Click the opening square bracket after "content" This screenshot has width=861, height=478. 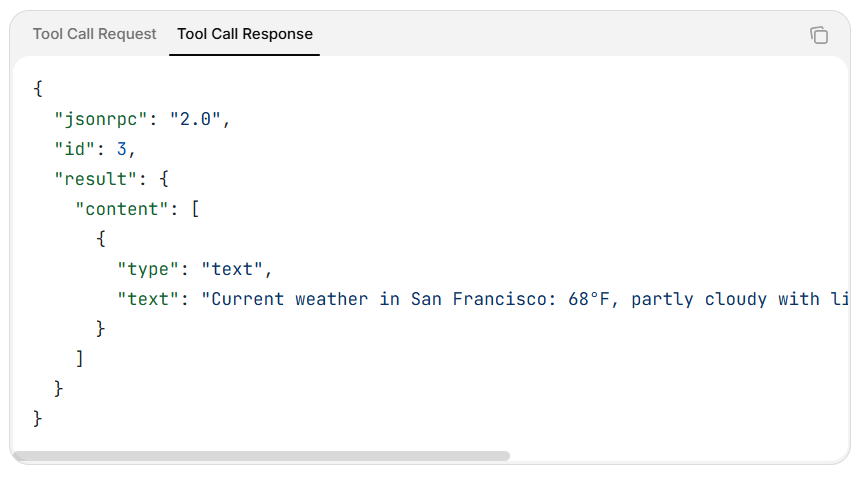(x=195, y=209)
